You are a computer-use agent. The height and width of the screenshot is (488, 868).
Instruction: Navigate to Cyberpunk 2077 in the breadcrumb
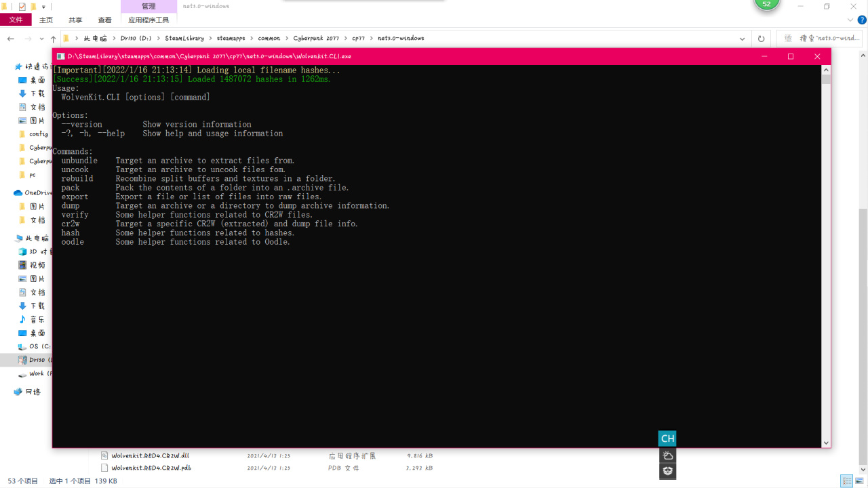(317, 39)
